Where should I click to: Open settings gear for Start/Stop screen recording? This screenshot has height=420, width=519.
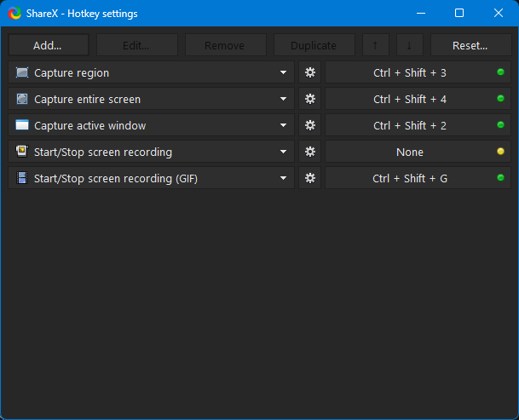click(x=310, y=152)
